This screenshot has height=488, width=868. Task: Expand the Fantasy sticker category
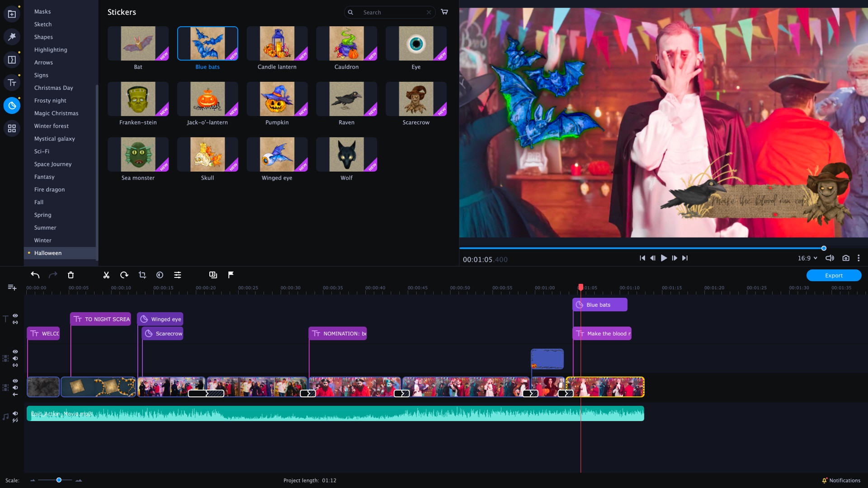coord(44,177)
